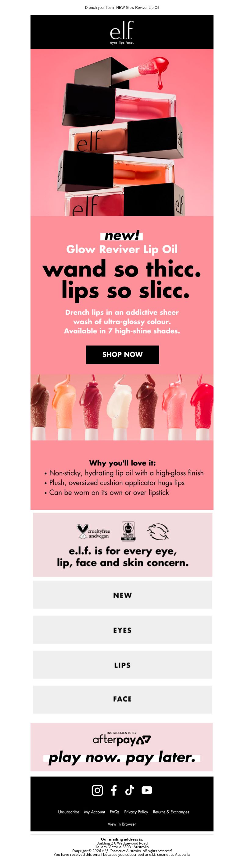Click the View in Browser link
244x868 pixels.
[122, 824]
